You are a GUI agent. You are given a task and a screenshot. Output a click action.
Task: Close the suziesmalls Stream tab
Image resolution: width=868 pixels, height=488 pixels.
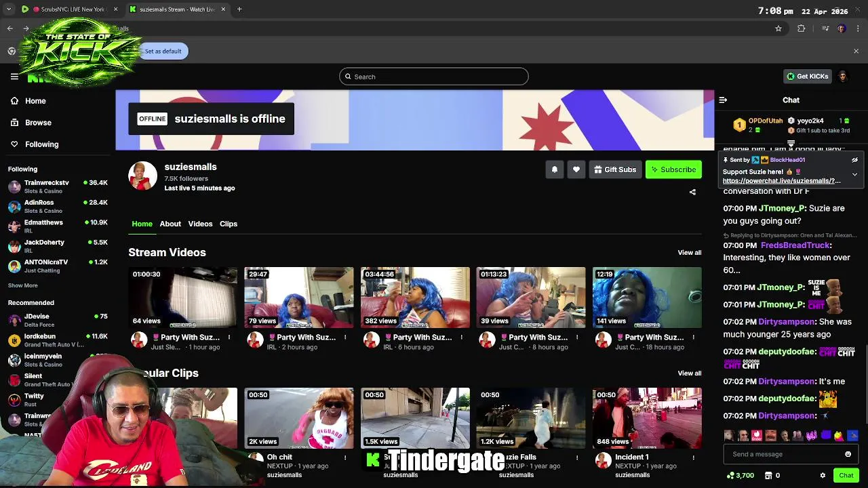pyautogui.click(x=223, y=9)
